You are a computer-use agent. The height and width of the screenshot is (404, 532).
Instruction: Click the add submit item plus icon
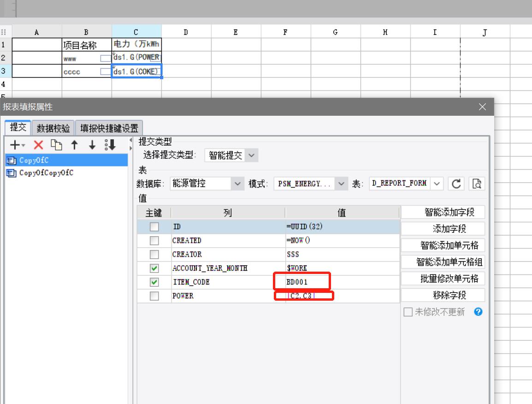click(15, 145)
